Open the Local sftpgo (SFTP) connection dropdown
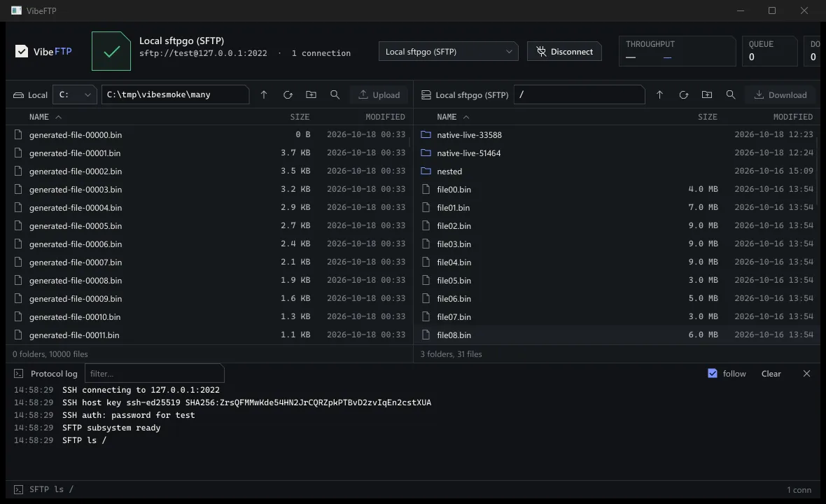The width and height of the screenshot is (826, 504). point(448,52)
